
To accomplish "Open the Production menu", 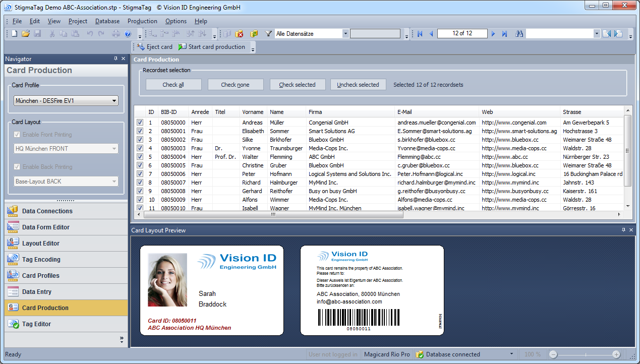I will pyautogui.click(x=142, y=21).
